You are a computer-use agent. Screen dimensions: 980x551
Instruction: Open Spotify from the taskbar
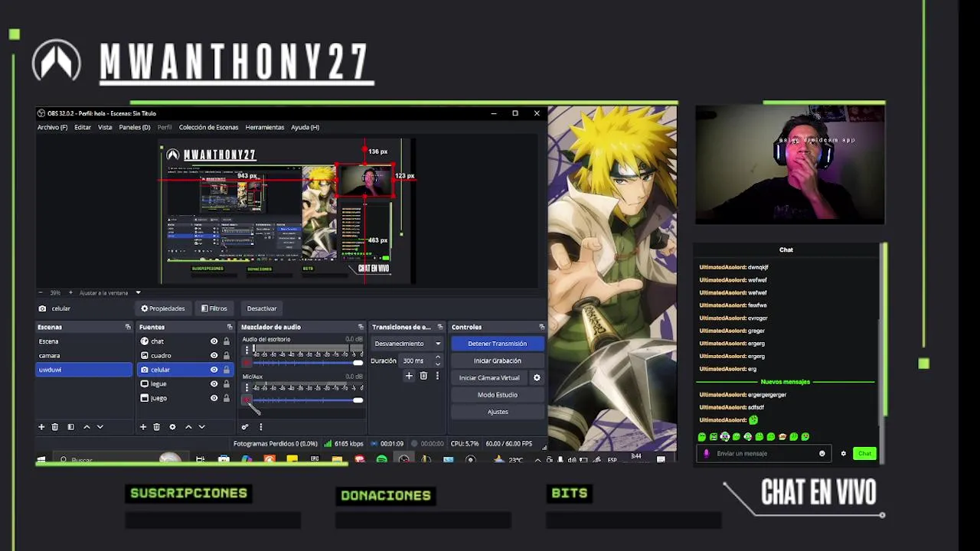[x=381, y=460]
